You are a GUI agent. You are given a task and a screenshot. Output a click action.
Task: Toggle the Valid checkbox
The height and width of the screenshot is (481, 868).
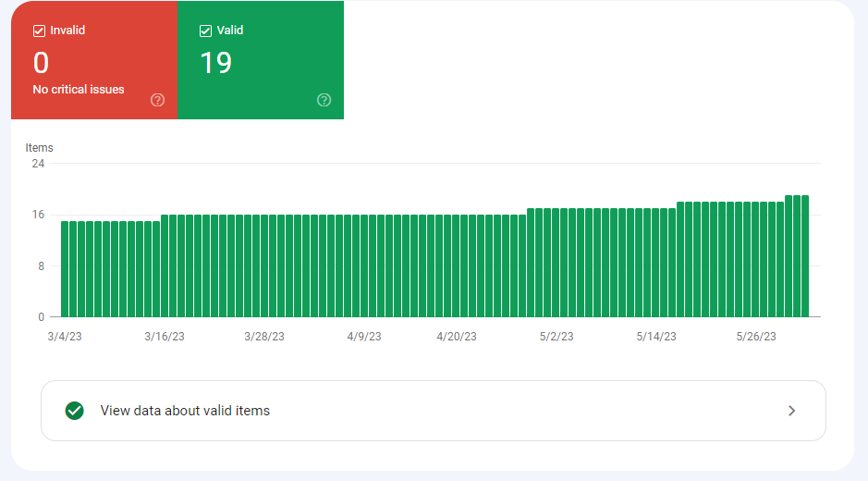(x=205, y=31)
